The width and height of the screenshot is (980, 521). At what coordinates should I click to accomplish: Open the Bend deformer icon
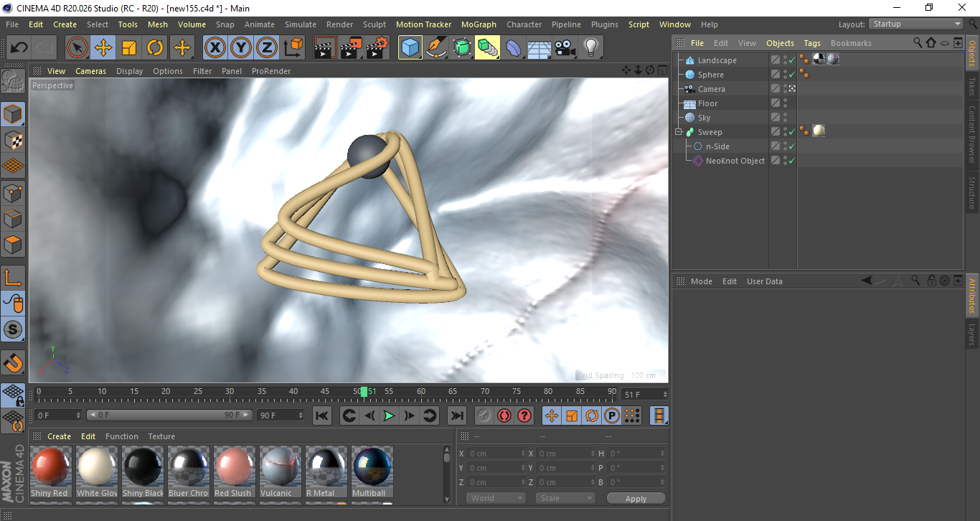coord(514,48)
